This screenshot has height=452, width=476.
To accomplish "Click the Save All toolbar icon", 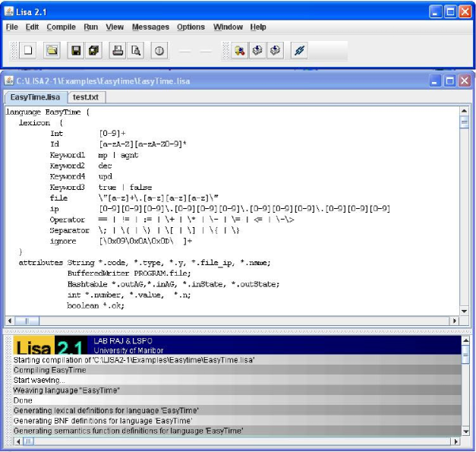I will pos(93,51).
